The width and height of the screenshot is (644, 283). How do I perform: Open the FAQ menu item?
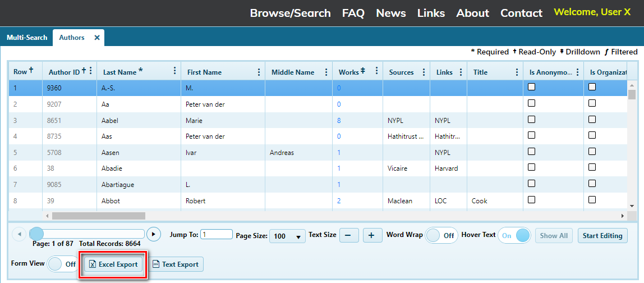point(353,13)
